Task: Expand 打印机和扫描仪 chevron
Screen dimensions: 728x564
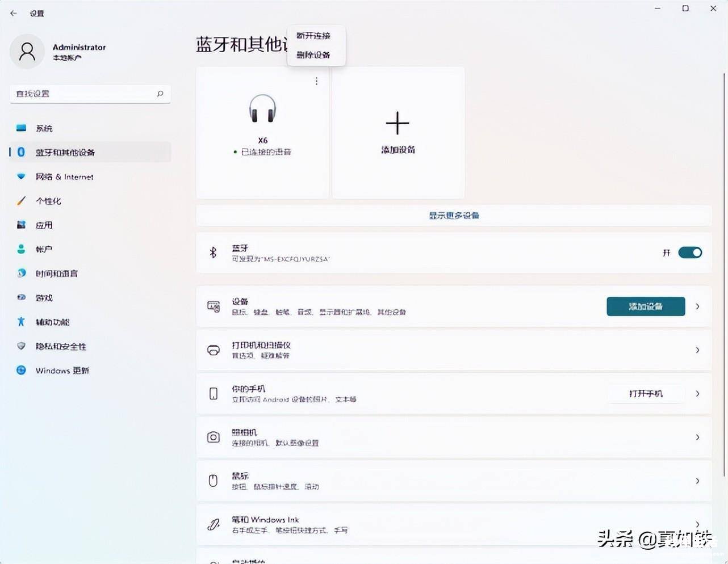Action: pos(697,350)
